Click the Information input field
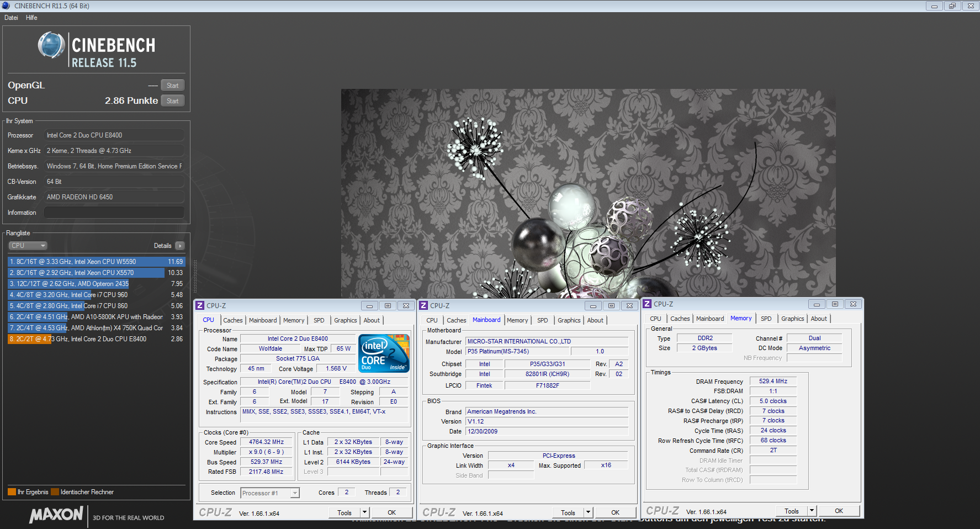Viewport: 980px width, 529px height. click(x=114, y=213)
